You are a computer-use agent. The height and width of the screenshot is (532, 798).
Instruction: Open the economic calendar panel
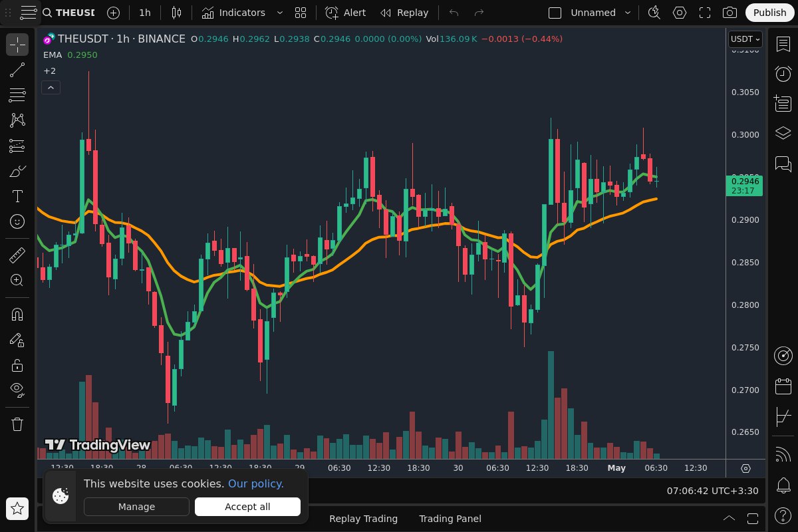point(783,386)
